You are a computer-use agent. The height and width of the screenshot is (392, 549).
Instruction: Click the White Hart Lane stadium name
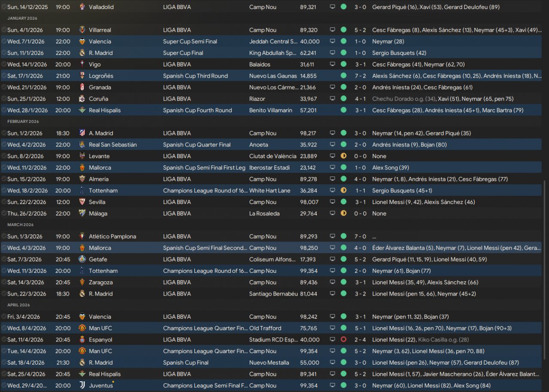[x=269, y=191]
